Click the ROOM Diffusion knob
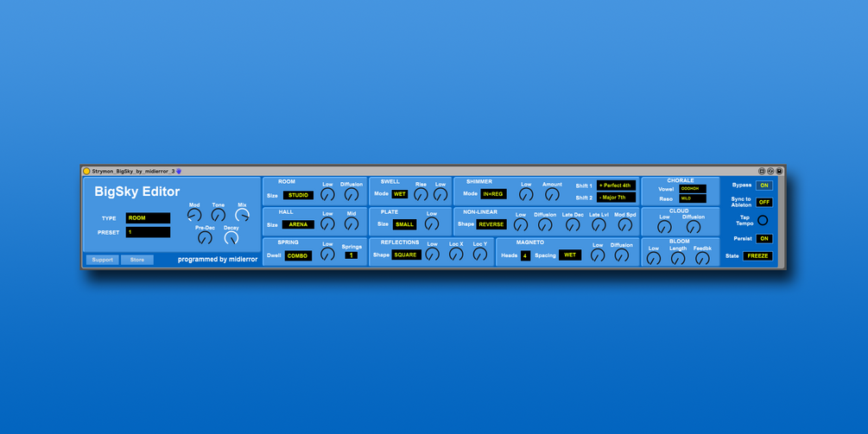The width and height of the screenshot is (868, 434). coord(352,195)
